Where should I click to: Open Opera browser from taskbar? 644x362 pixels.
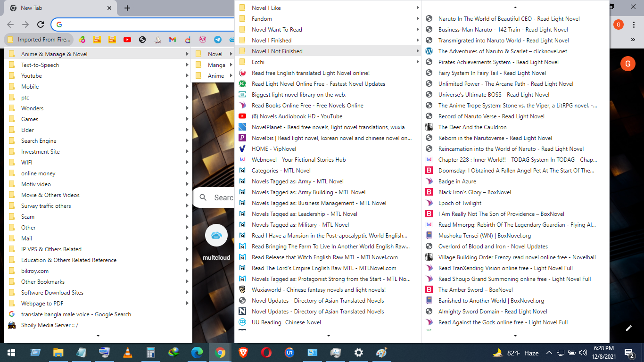pos(266,353)
